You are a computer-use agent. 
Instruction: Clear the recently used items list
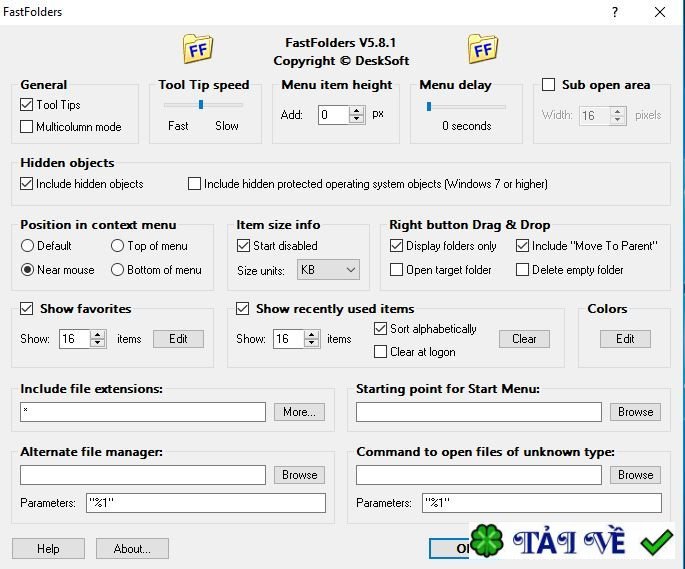point(524,339)
